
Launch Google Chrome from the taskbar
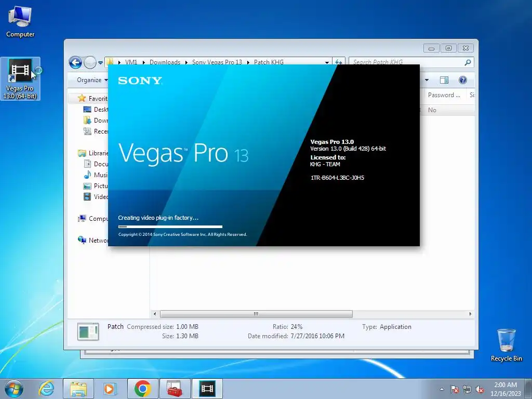click(142, 389)
